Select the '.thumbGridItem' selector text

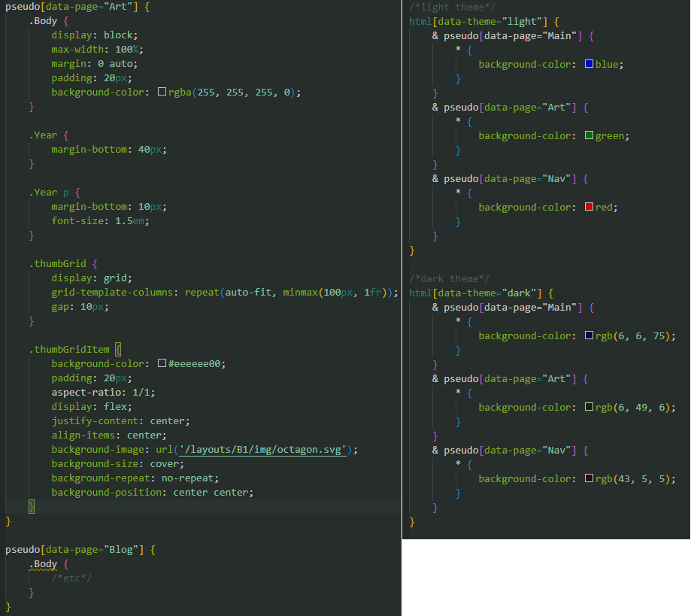click(x=69, y=350)
